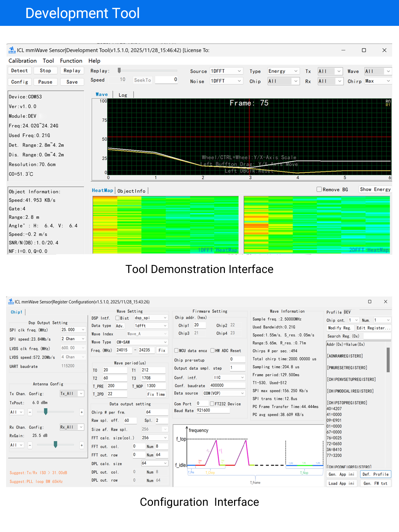Viewport: 399px width, 532px height.
Task: Maximize the Register Configuration window
Action: click(x=370, y=302)
